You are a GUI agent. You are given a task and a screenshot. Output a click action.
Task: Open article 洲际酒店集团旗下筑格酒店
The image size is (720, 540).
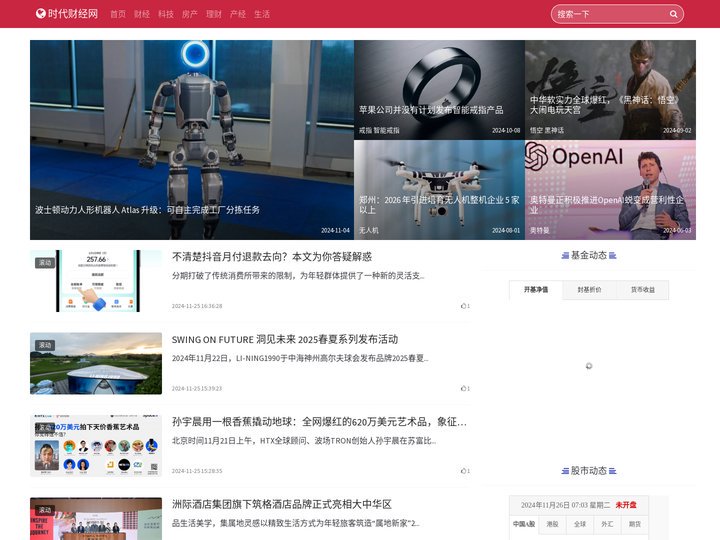[x=281, y=504]
